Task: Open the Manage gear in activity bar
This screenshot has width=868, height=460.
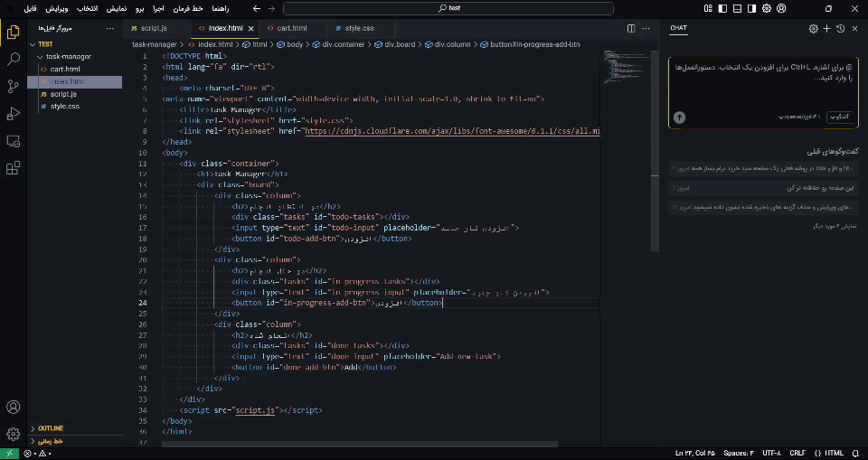Action: point(14,434)
